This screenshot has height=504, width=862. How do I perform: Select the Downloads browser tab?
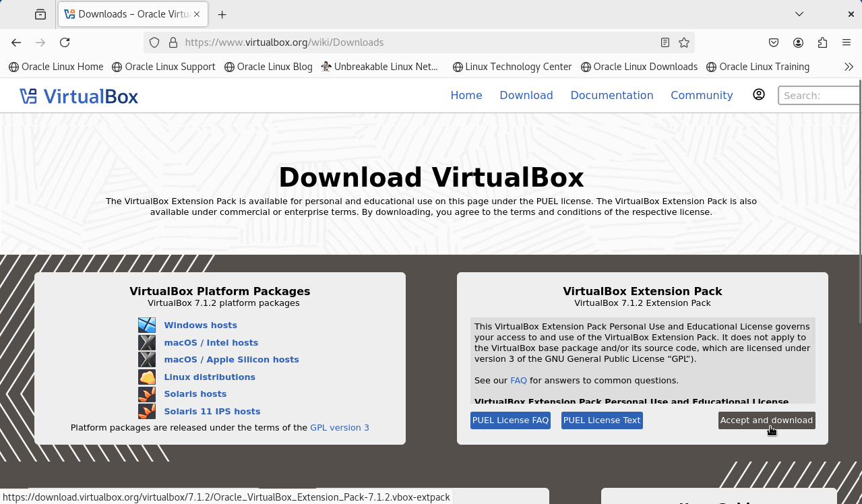[x=133, y=14]
